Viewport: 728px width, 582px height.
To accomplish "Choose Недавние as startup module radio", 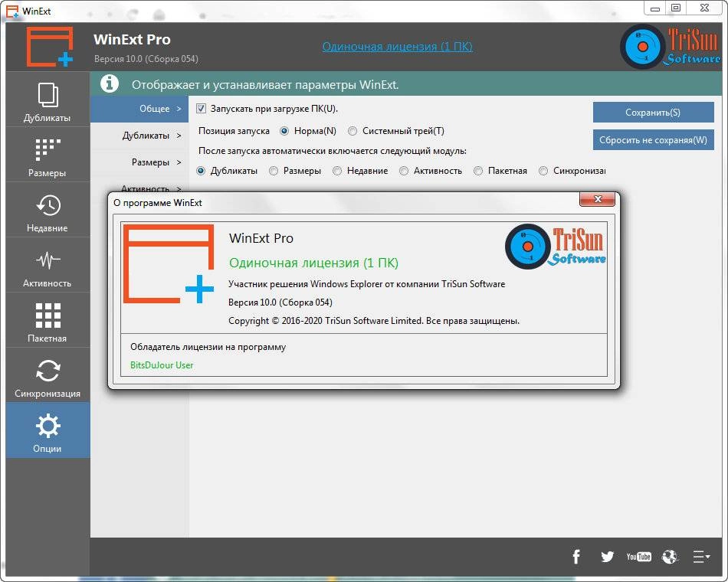I will [337, 171].
